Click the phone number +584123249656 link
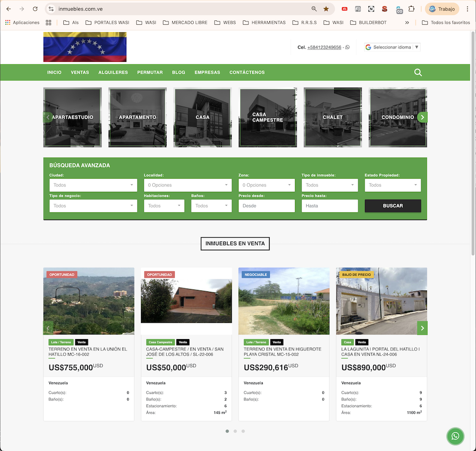 coord(324,47)
